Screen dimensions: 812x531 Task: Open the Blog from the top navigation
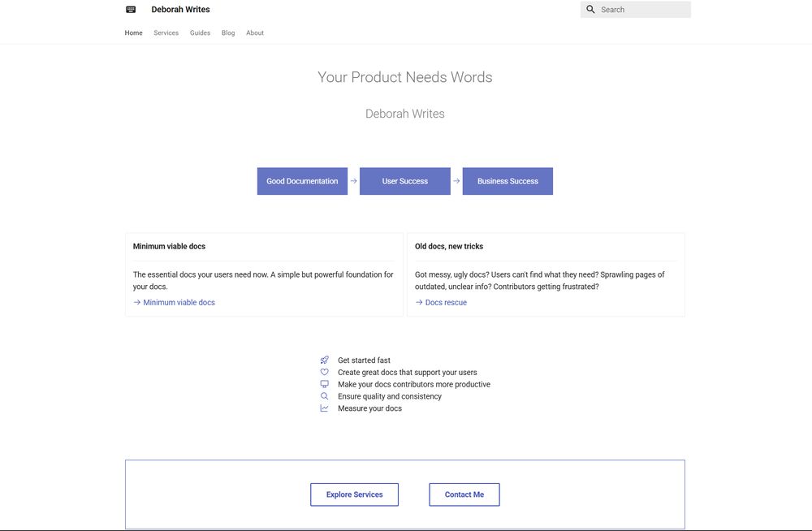pos(228,32)
